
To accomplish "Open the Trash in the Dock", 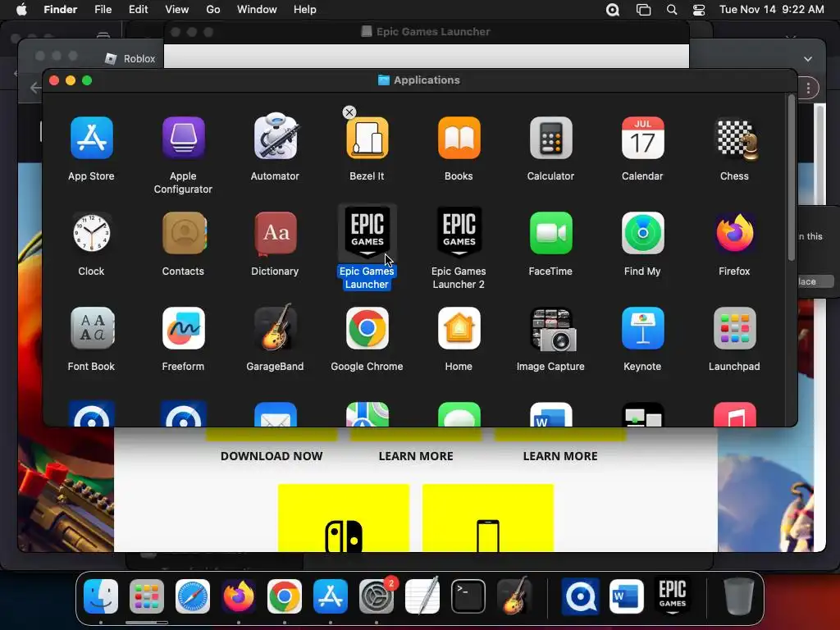I will tap(739, 596).
